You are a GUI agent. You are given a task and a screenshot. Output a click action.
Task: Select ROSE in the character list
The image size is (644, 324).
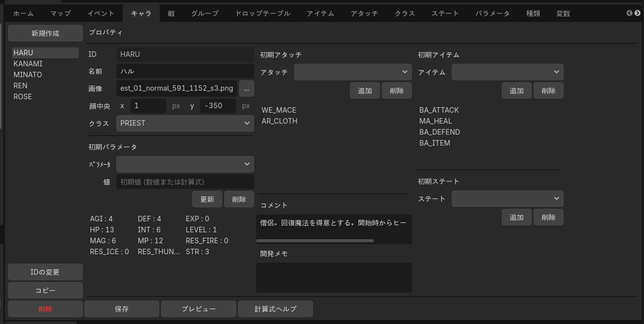(45, 97)
